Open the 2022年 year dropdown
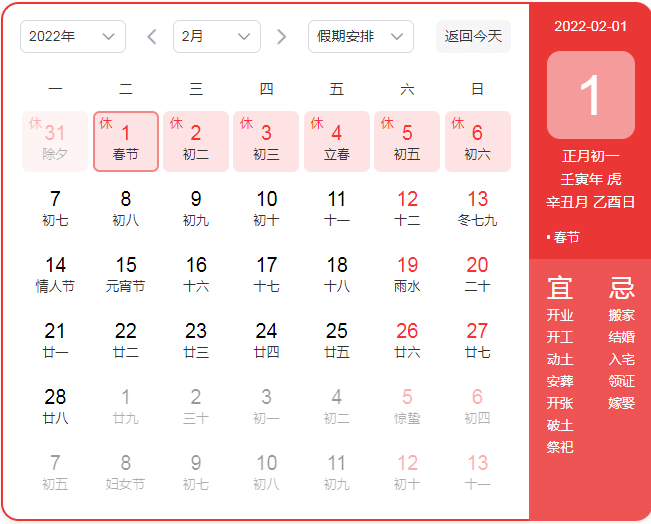 click(72, 37)
